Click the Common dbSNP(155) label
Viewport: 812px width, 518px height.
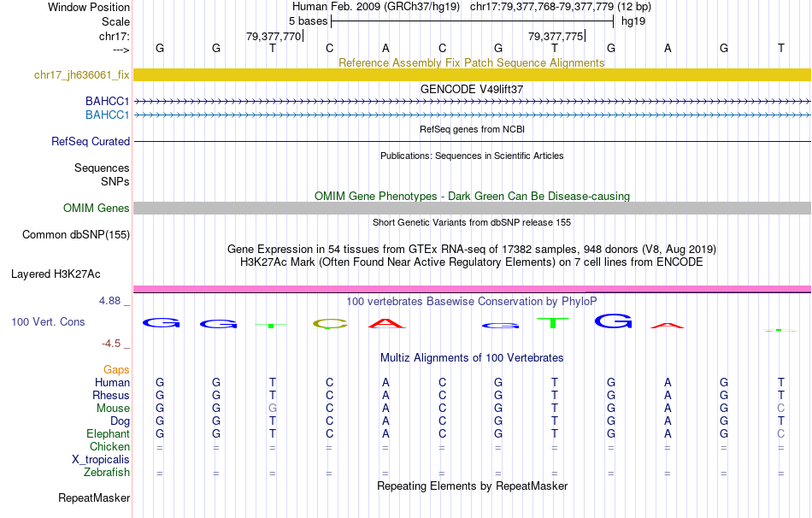[x=76, y=235]
